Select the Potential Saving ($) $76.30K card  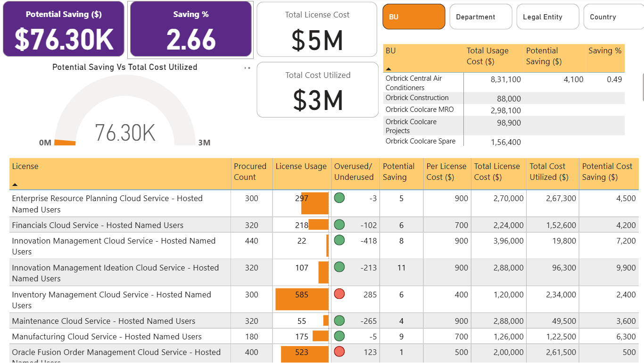coord(64,29)
